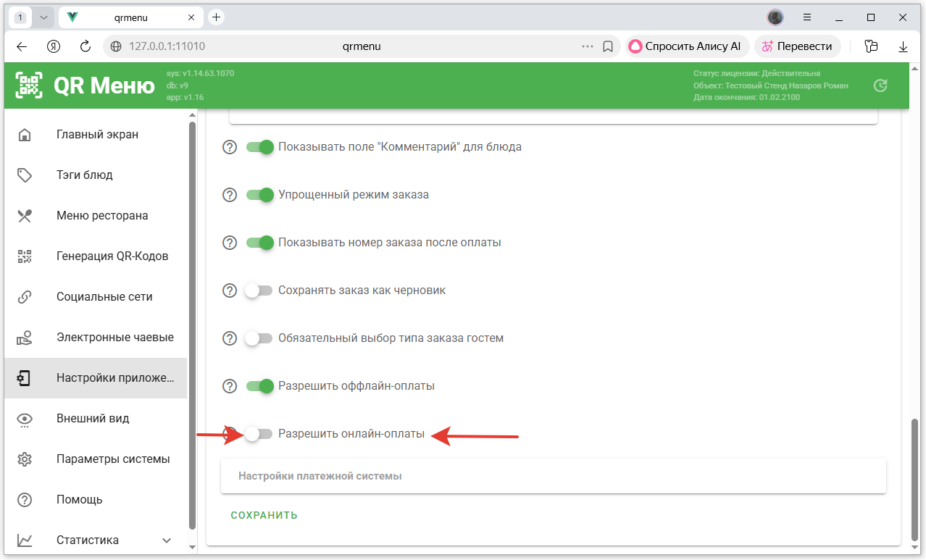Click the chain link Социальные сети icon

click(25, 297)
